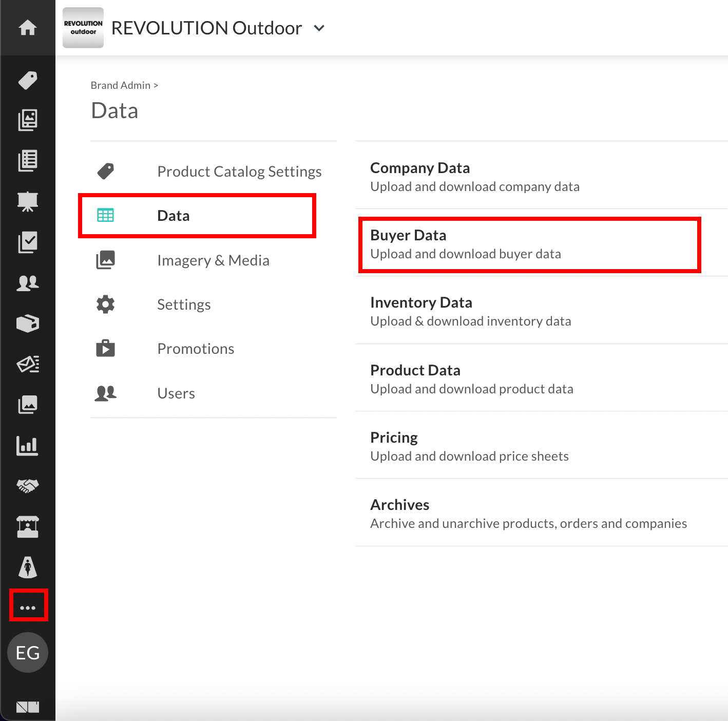The height and width of the screenshot is (721, 728).
Task: Expand the REVOLUTION Outdoor brand dropdown
Action: click(318, 28)
